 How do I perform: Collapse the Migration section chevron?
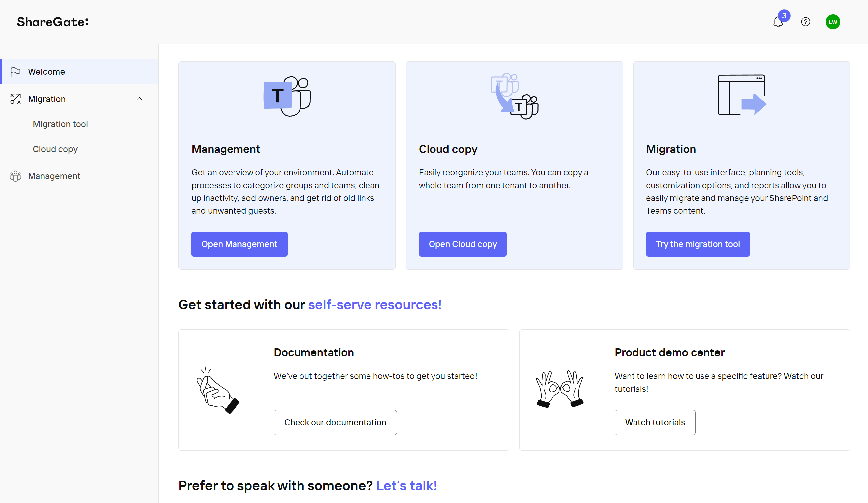pos(139,99)
